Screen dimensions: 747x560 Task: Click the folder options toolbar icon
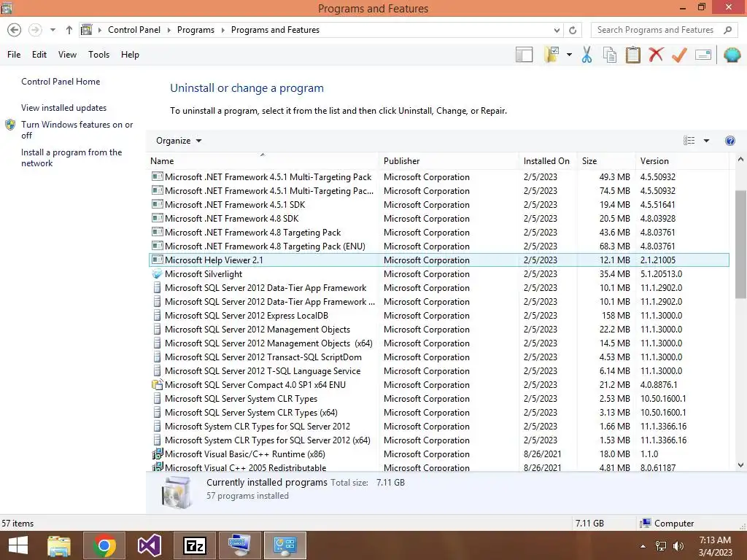pyautogui.click(x=551, y=55)
